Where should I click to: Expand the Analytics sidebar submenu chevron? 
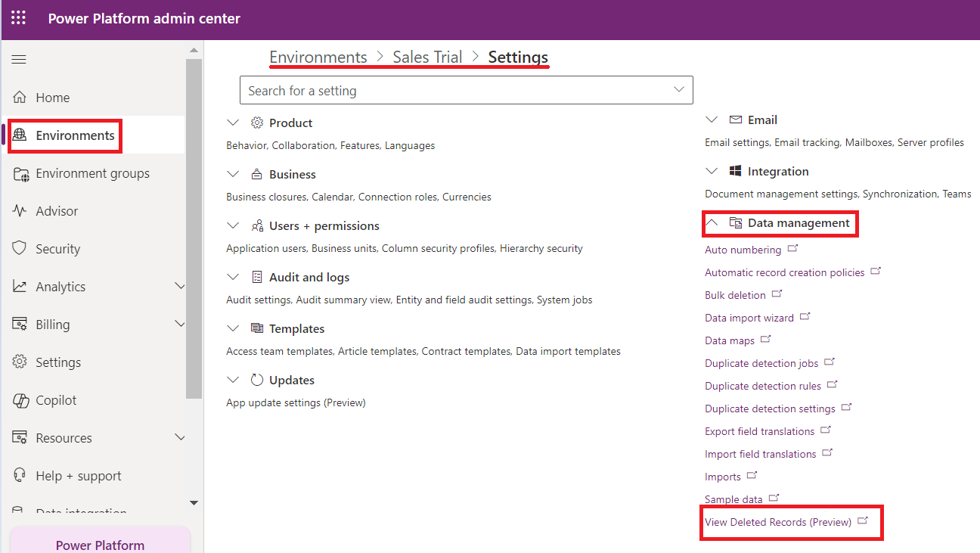(x=179, y=286)
